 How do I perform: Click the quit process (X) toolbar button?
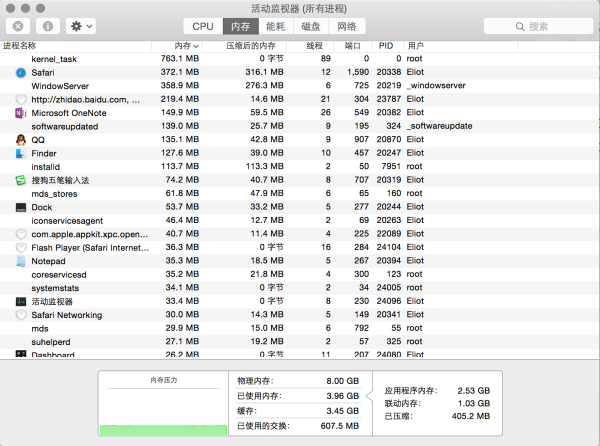tap(18, 26)
